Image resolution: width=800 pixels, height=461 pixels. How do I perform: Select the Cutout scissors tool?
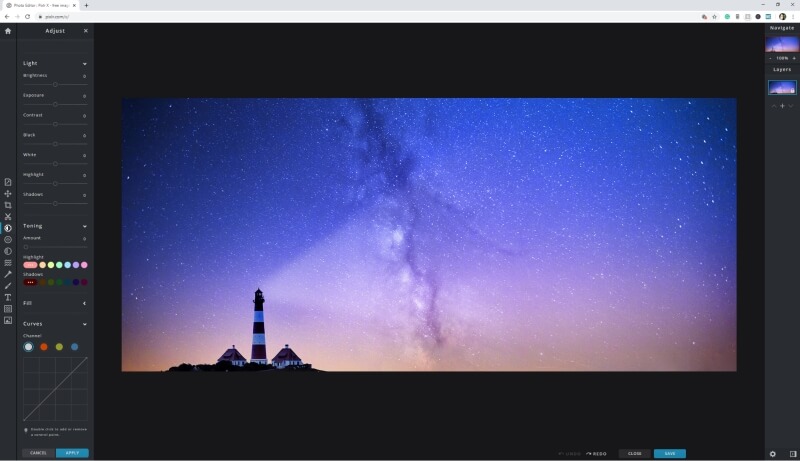(x=8, y=217)
